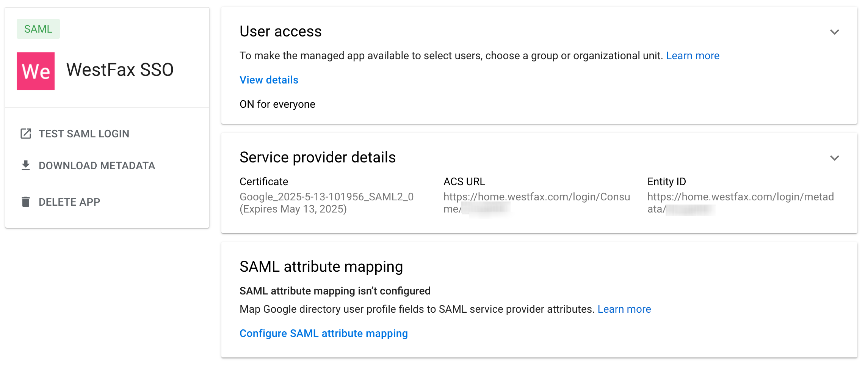Viewport: 868px width, 381px height.
Task: Select TEST SAML LOGIN
Action: [x=84, y=133]
